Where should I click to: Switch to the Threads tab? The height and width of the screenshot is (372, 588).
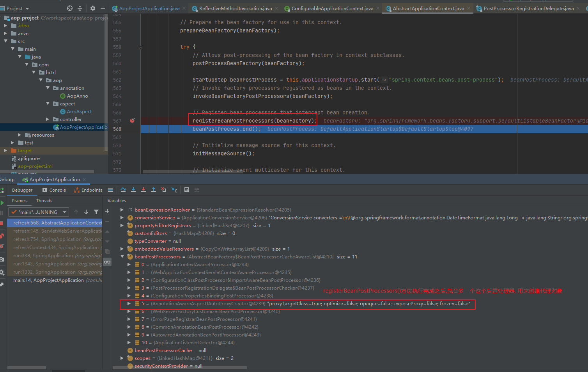click(44, 201)
